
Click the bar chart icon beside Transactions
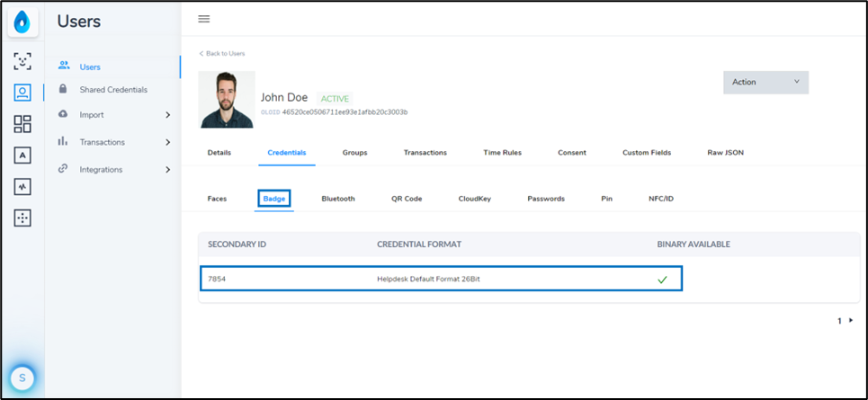tap(63, 141)
